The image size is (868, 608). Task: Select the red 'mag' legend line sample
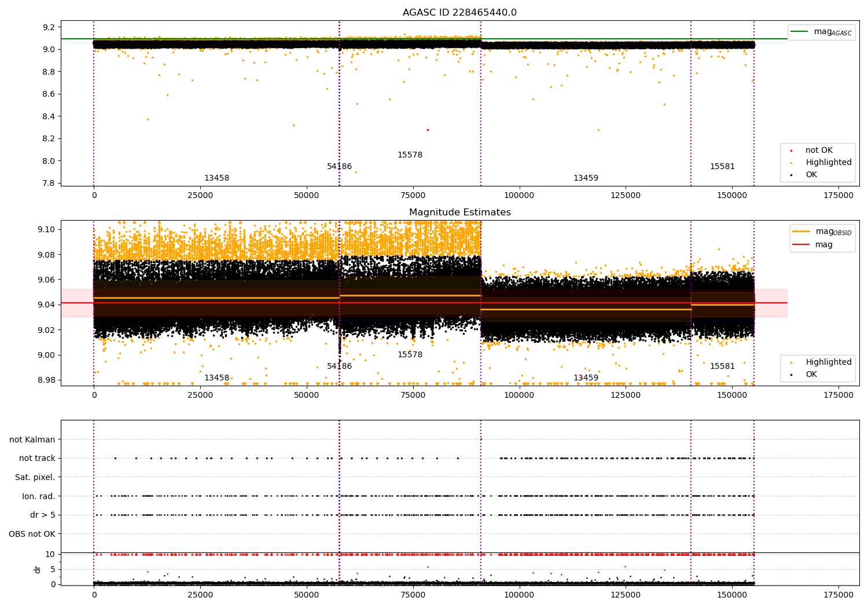[x=801, y=245]
